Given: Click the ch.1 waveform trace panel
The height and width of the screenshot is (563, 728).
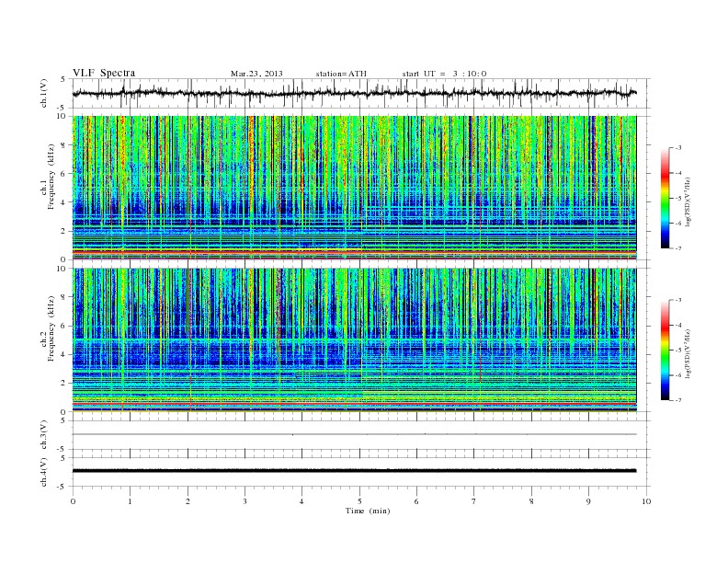Looking at the screenshot, I should 361,93.
